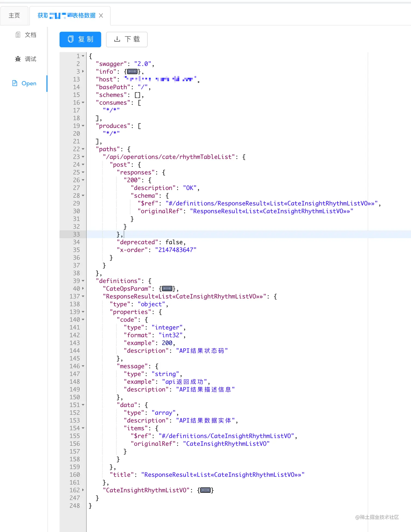Expand the folded "CateOpsParam" object placeholder
This screenshot has width=411, height=532.
tap(167, 289)
